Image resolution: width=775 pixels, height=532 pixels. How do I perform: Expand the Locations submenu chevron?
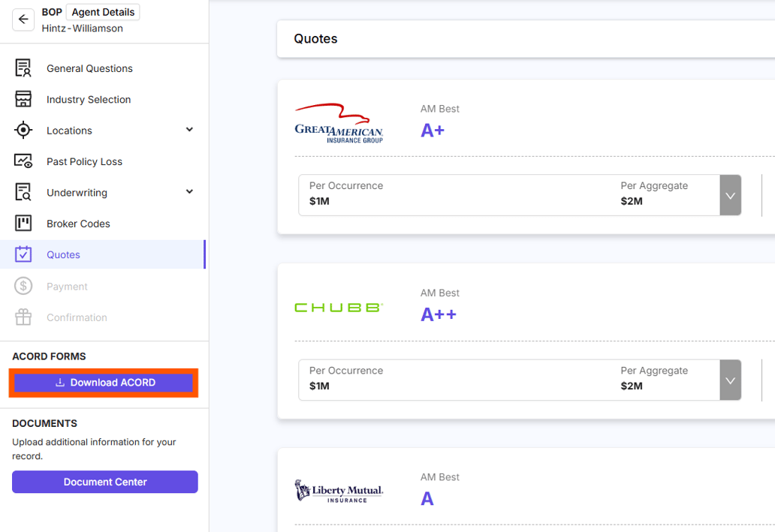point(189,130)
